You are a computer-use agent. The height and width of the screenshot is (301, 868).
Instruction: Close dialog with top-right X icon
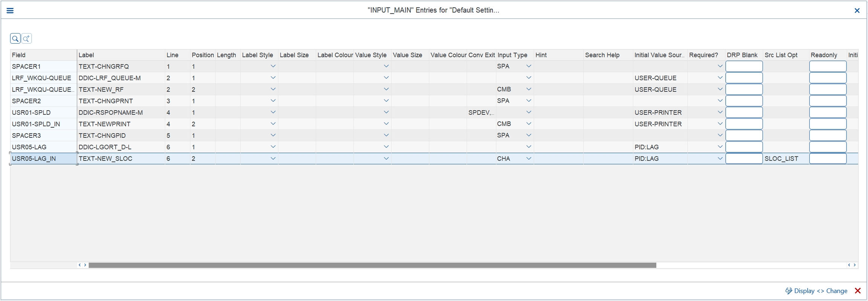point(857,11)
